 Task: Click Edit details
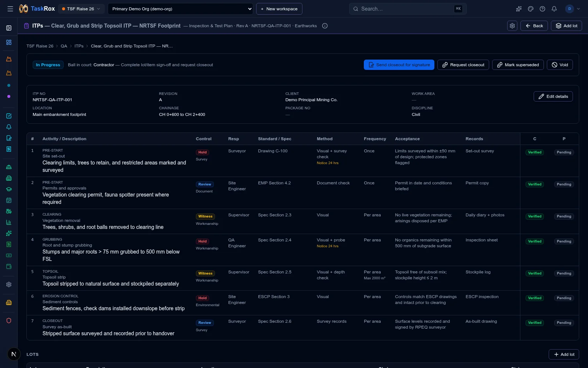tap(553, 96)
